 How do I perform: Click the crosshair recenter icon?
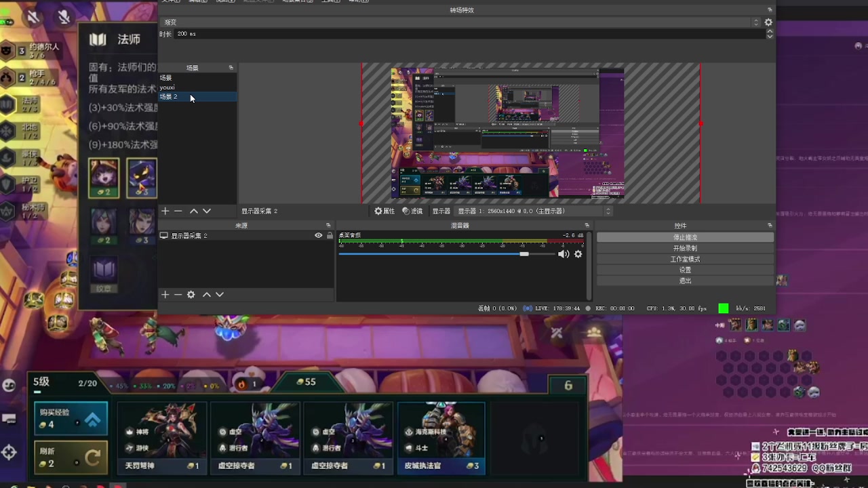pos(9,452)
